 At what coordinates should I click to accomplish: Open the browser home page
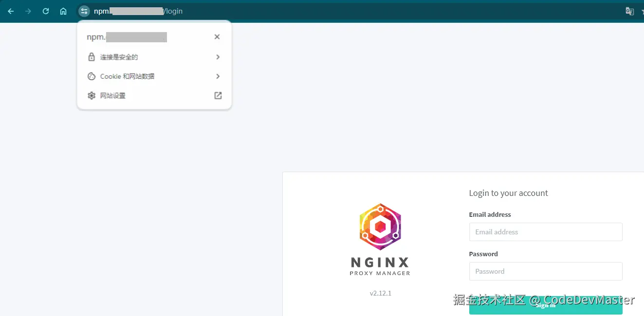pos(63,11)
